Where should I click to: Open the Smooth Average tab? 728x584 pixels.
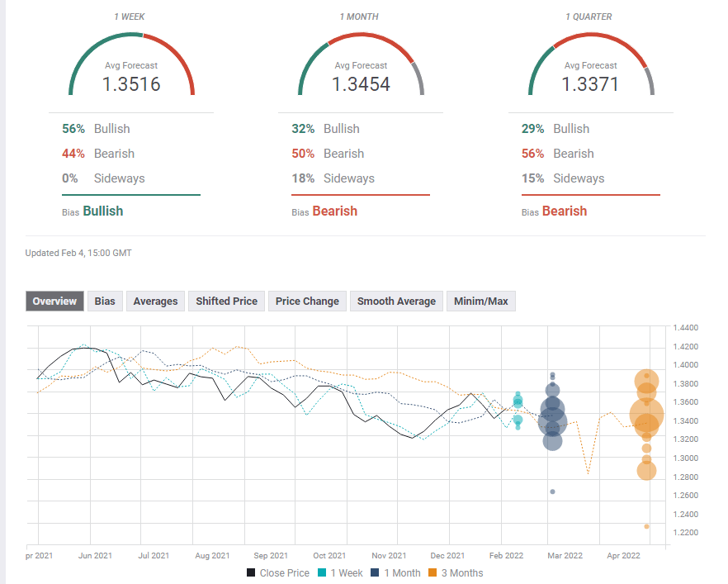396,301
